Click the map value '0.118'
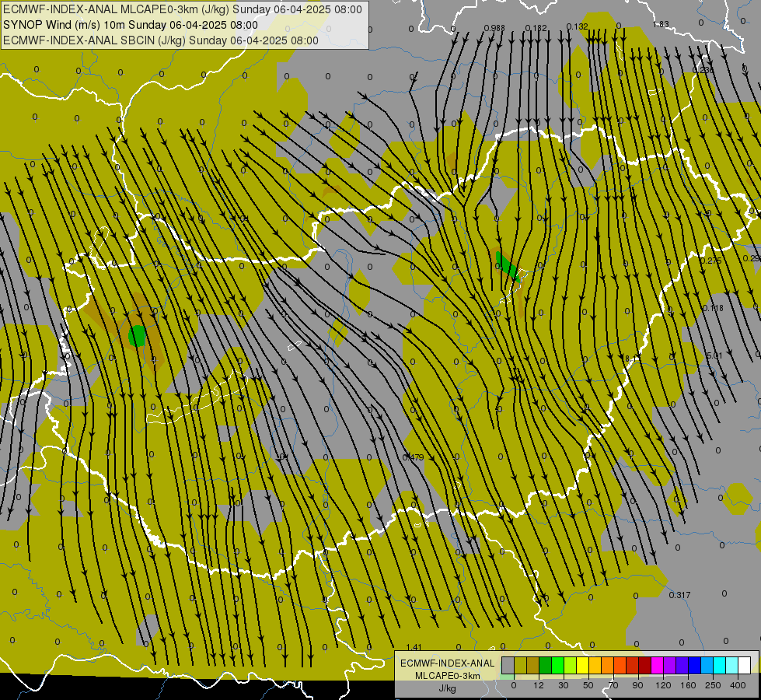Viewport: 761px width, 700px height. (x=713, y=308)
